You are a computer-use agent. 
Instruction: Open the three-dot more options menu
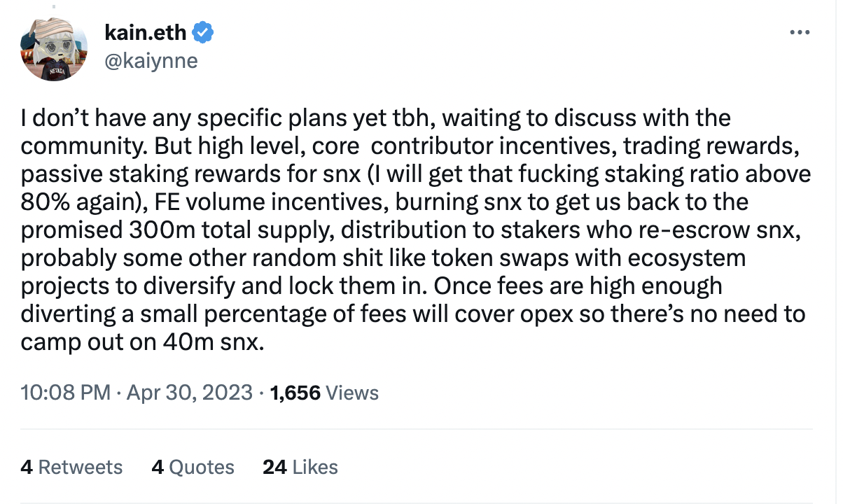pyautogui.click(x=799, y=33)
